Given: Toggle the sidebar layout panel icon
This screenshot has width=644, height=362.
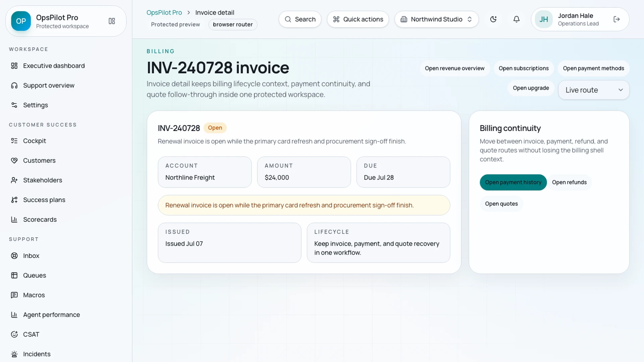Looking at the screenshot, I should point(112,21).
